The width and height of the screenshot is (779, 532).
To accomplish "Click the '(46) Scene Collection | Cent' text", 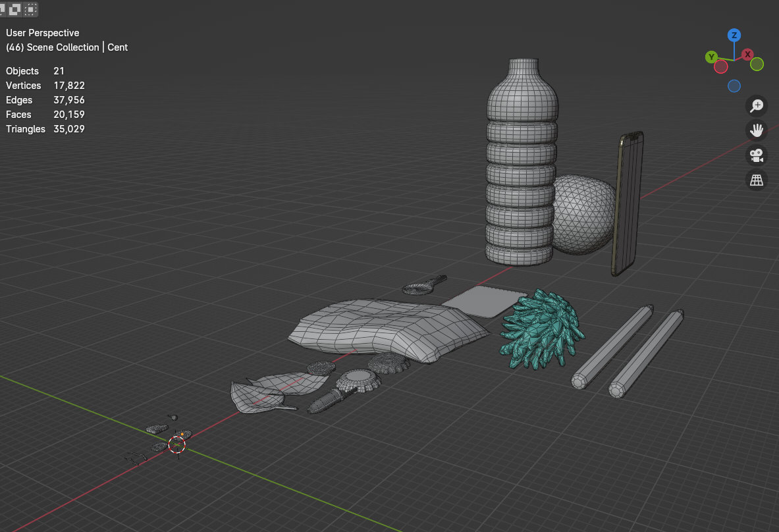I will (67, 47).
